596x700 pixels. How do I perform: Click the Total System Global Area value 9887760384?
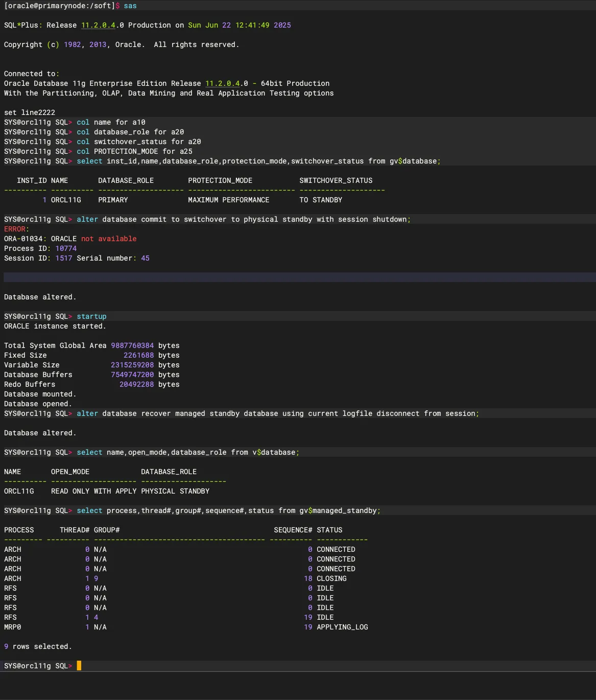pyautogui.click(x=132, y=345)
